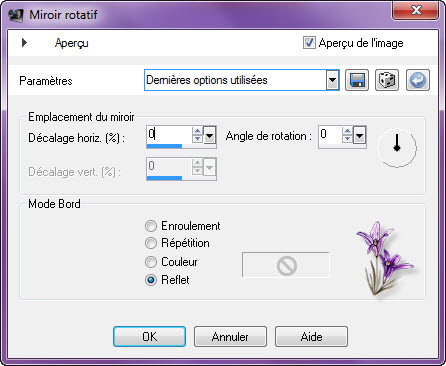Viewport: 446px width, 366px height.
Task: Click the Annuler button
Action: click(230, 337)
